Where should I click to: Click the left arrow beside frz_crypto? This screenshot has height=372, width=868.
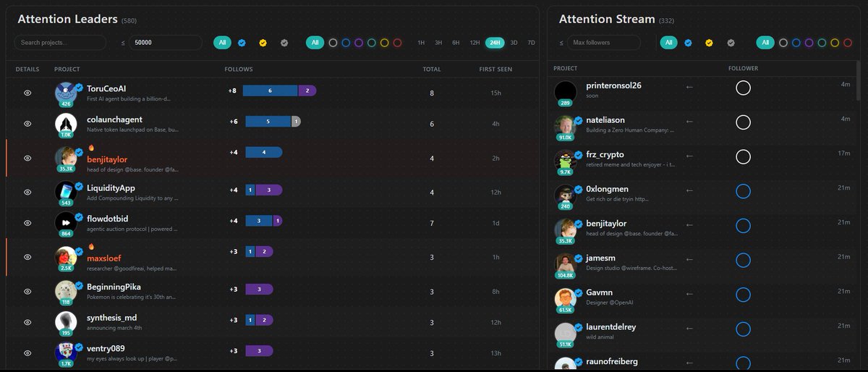coord(689,156)
